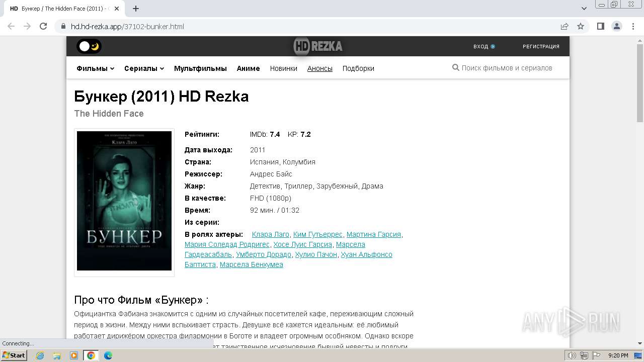The image size is (644, 362).
Task: Open Edge browser from taskbar
Action: click(x=108, y=355)
